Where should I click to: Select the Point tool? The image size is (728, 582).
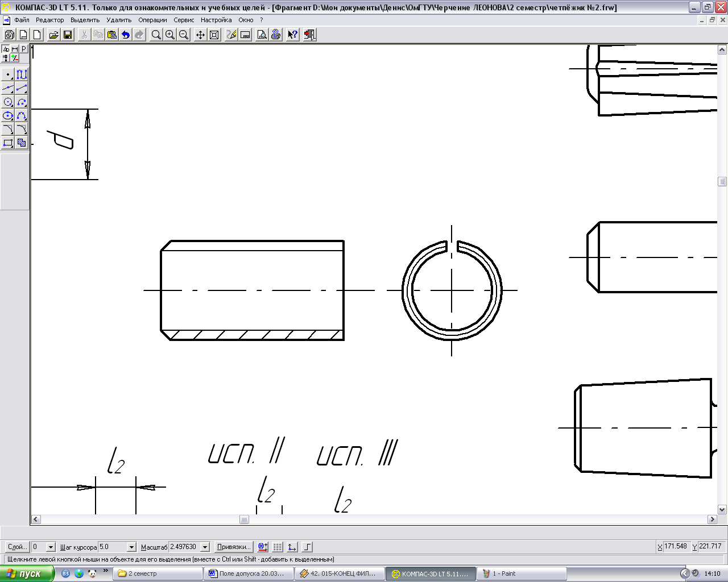(x=8, y=74)
